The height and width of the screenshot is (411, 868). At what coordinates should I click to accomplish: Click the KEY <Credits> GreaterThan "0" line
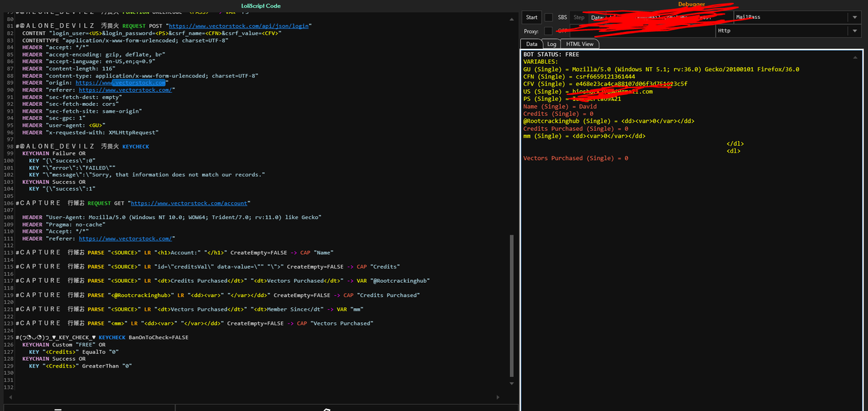[x=81, y=366]
